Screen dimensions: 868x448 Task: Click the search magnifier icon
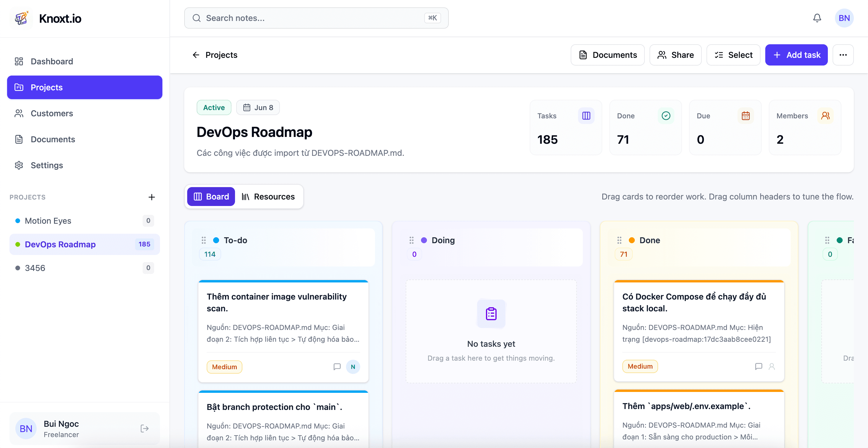(196, 18)
